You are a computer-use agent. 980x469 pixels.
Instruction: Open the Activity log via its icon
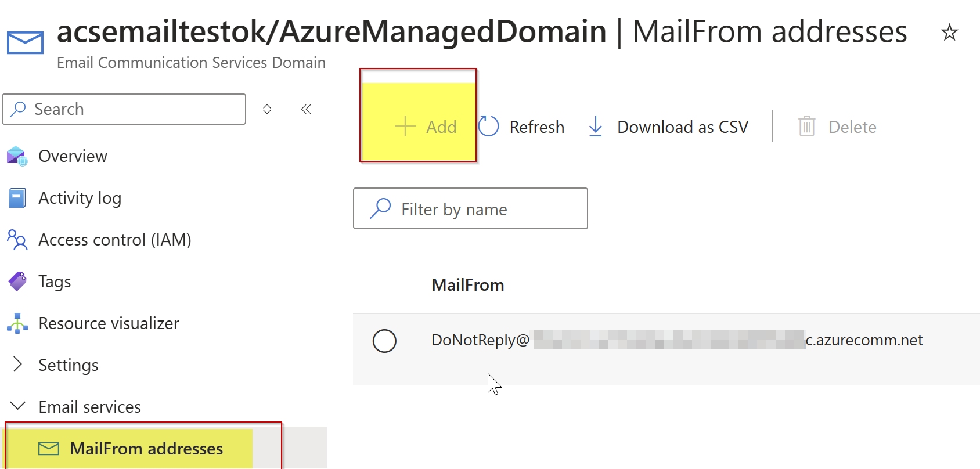click(x=16, y=197)
